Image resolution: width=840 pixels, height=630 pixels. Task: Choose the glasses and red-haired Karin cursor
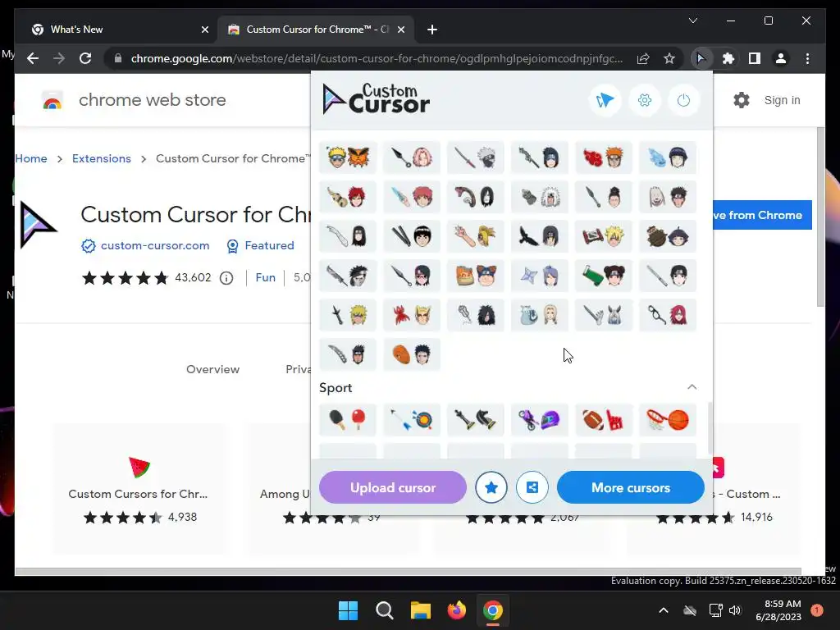tap(668, 315)
